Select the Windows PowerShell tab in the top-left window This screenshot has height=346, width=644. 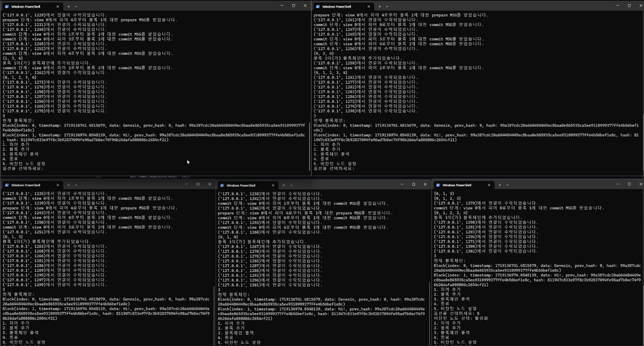pos(26,6)
